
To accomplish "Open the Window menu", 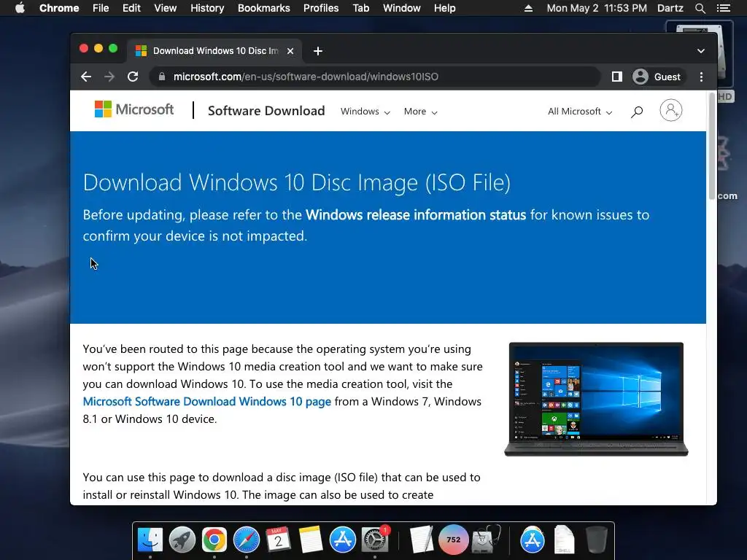I will 402,8.
